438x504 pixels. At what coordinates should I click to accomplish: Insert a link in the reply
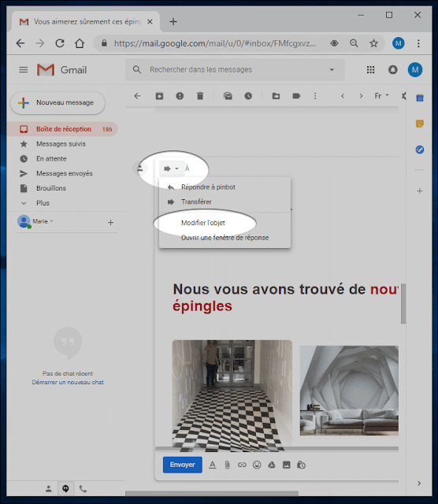tap(242, 465)
